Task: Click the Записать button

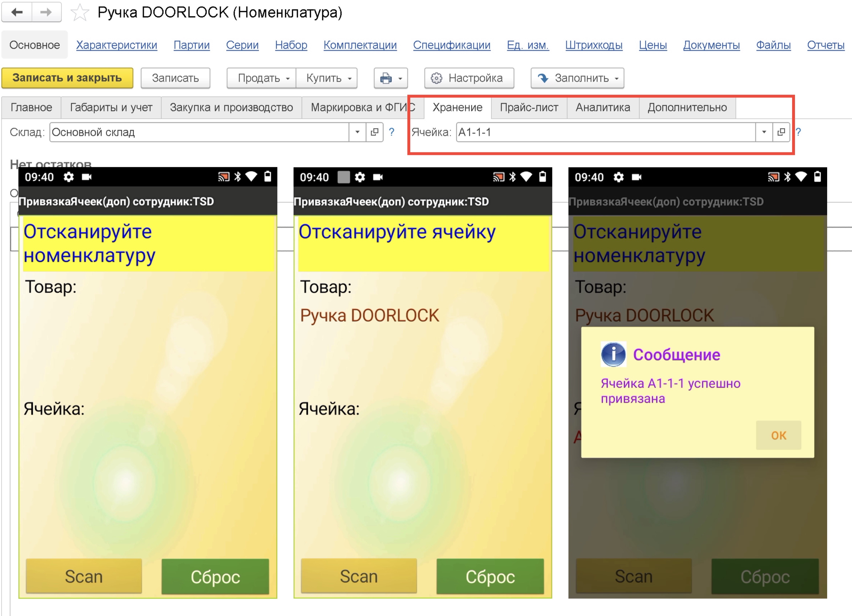Action: click(x=176, y=78)
